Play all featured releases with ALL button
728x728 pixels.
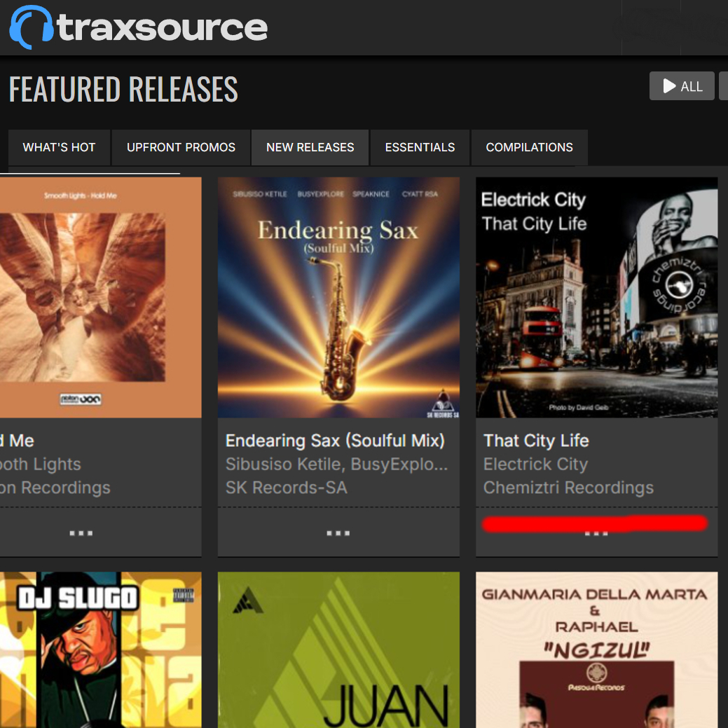682,86
